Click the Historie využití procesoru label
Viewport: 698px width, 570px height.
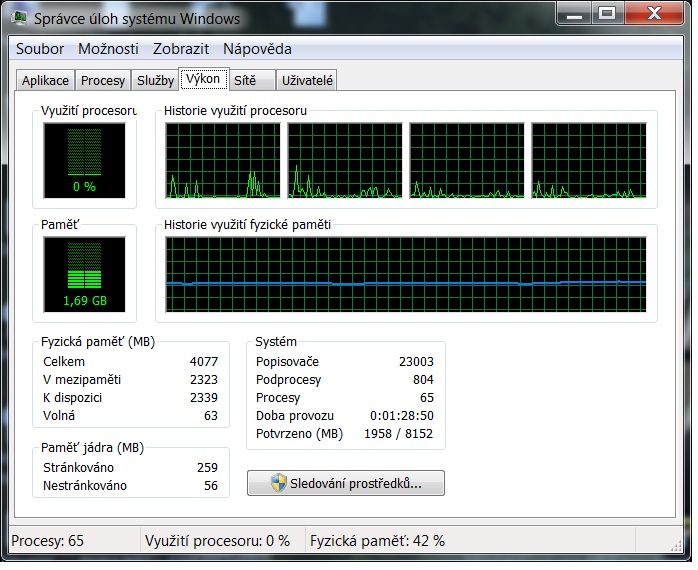(235, 111)
